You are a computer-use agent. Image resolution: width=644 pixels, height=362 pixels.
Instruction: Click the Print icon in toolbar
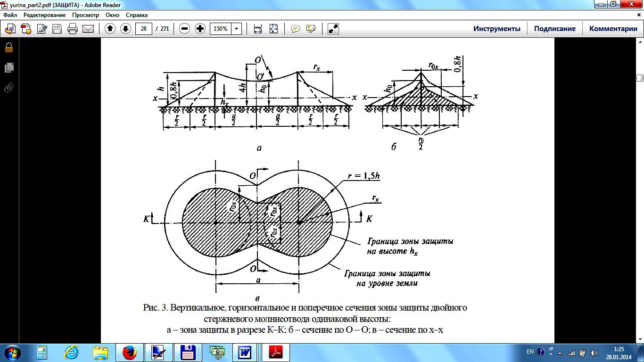73,29
